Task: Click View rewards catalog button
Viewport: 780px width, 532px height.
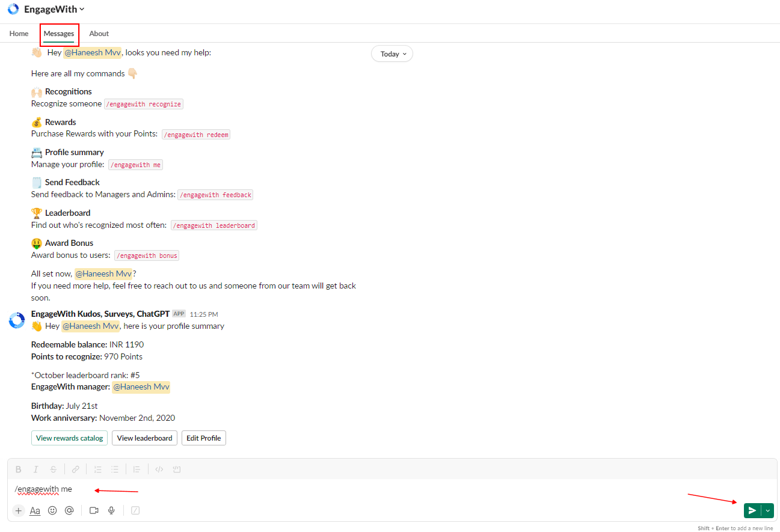Action: click(x=70, y=438)
